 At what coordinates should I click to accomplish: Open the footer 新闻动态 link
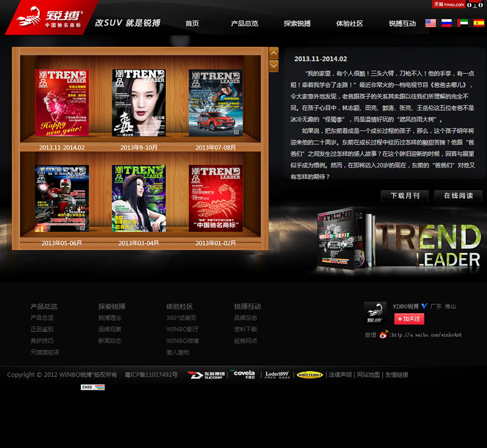coord(110,340)
